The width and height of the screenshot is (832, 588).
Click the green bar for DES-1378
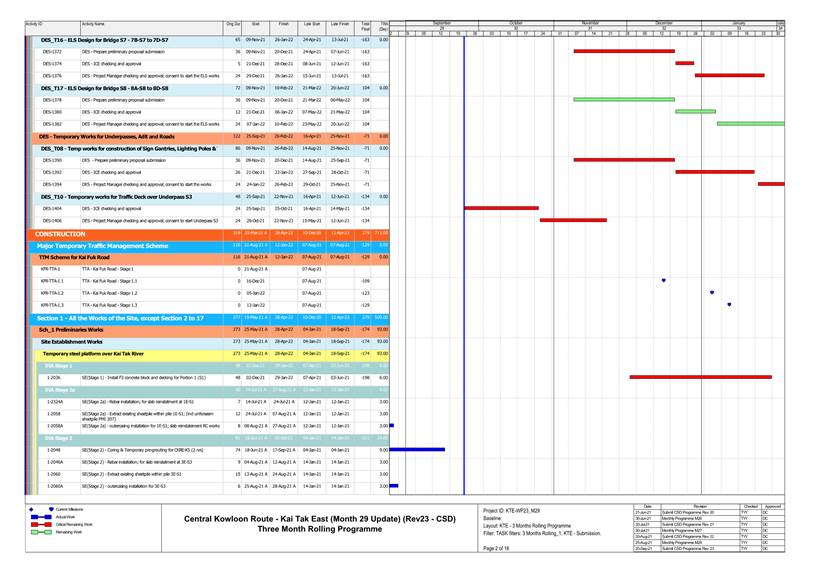point(609,99)
